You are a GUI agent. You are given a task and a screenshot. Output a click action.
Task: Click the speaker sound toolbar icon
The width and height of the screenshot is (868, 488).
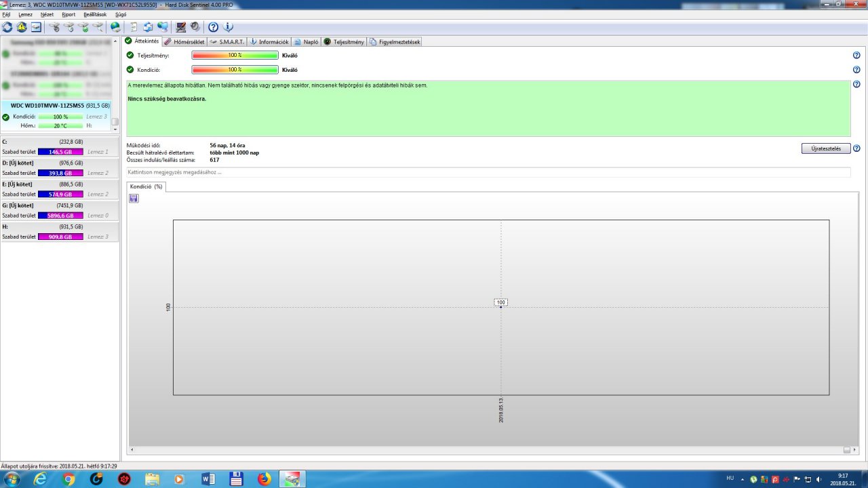tap(195, 27)
